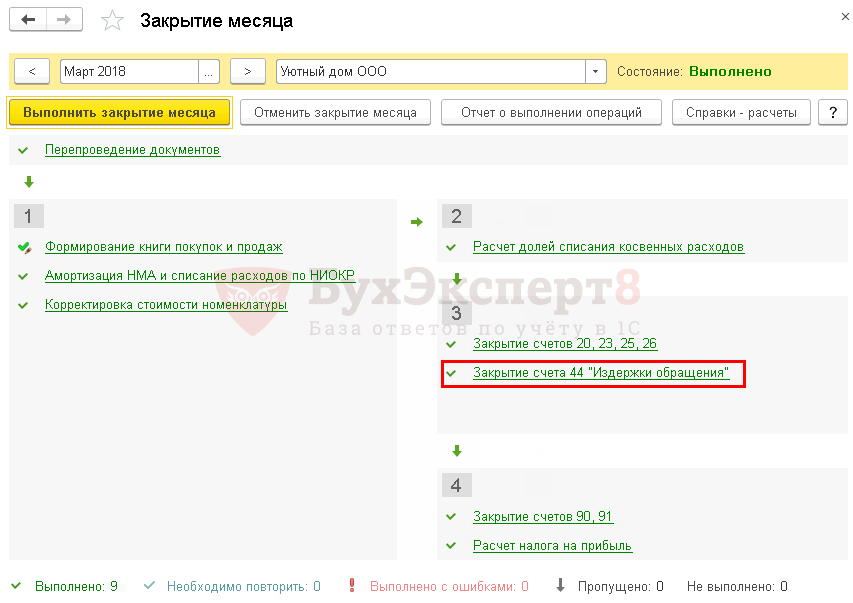The image size is (853, 603).
Task: Open Закрытие счетов 90, 91 link
Action: 543,516
